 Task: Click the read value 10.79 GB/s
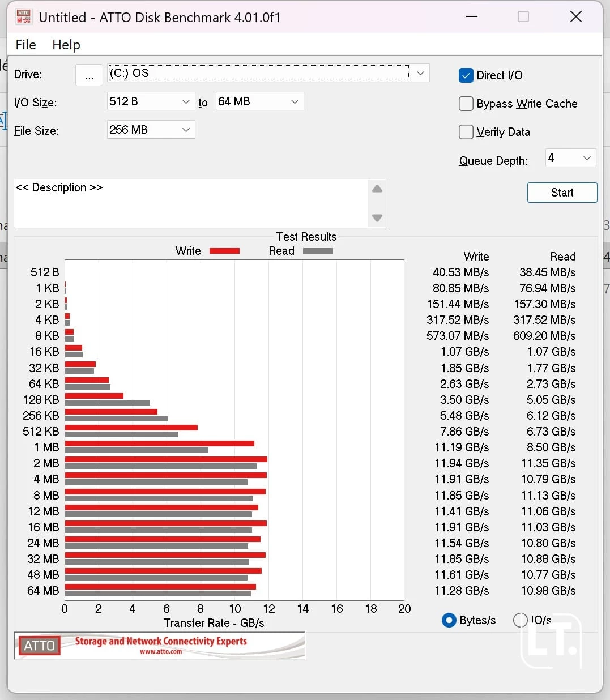click(548, 479)
